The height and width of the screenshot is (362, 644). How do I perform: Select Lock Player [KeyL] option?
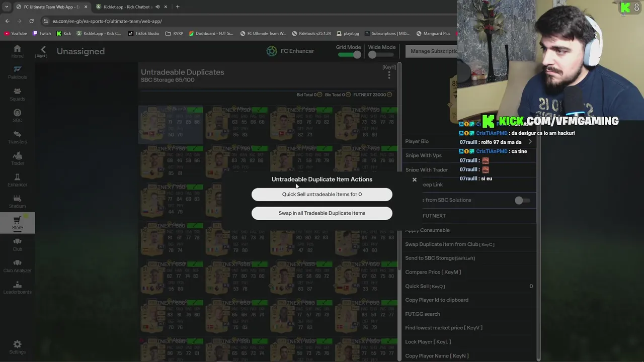pyautogui.click(x=469, y=342)
